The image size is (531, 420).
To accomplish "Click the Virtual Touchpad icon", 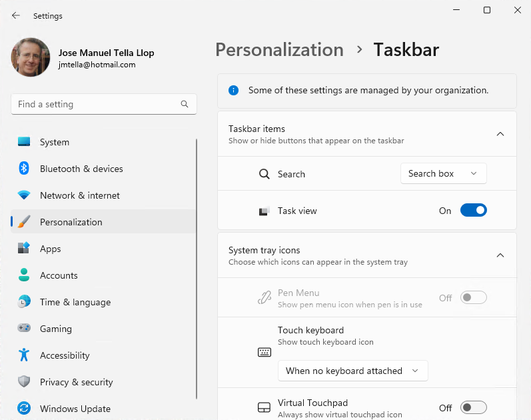I will point(264,407).
